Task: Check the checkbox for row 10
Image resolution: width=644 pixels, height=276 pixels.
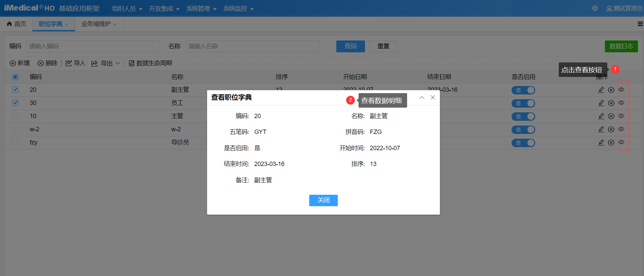Action: 15,116
